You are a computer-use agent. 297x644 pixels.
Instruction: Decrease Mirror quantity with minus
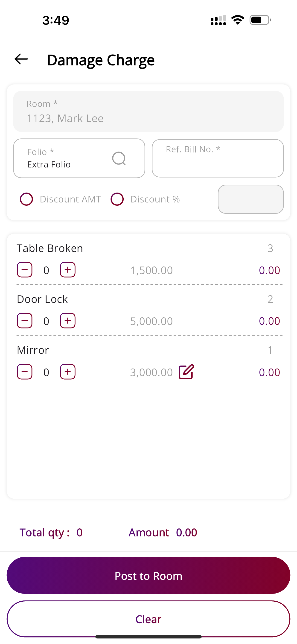point(24,372)
